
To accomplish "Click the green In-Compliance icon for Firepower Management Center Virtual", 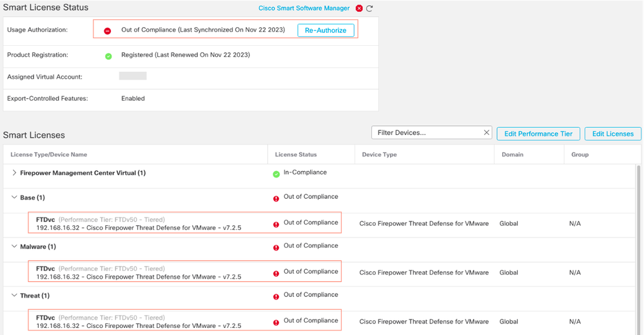I will (277, 174).
